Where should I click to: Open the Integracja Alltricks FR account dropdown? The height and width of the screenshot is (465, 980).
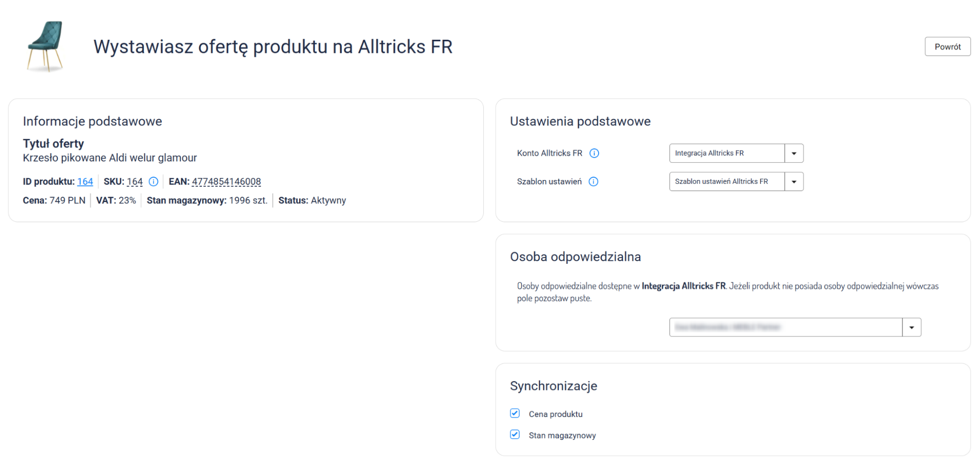pos(727,153)
